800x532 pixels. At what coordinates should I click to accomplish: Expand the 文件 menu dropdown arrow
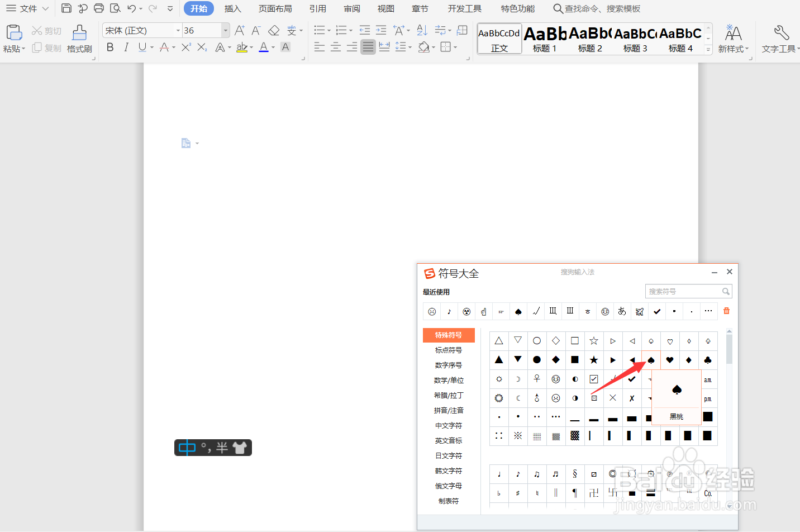[45, 8]
